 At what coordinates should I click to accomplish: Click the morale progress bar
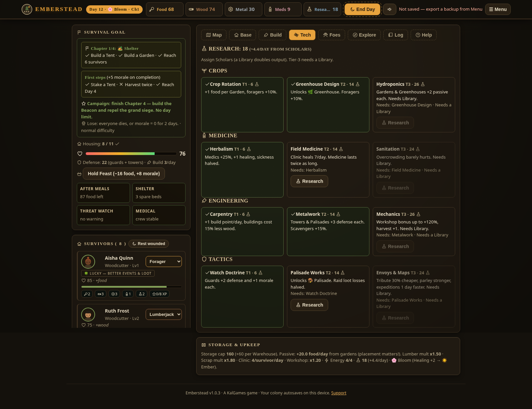(x=131, y=154)
